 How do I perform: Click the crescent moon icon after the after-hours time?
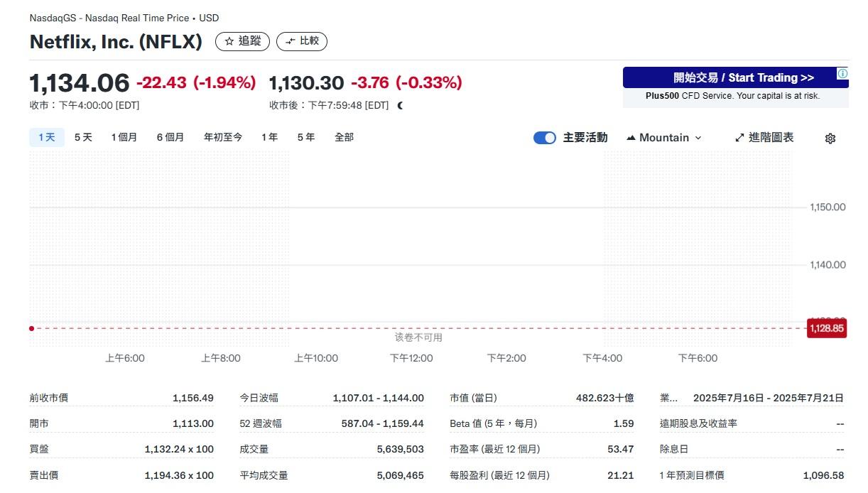pos(398,104)
